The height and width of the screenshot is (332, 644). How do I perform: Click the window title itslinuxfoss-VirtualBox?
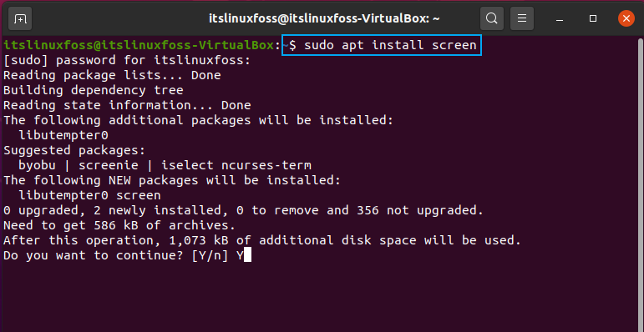(x=324, y=18)
